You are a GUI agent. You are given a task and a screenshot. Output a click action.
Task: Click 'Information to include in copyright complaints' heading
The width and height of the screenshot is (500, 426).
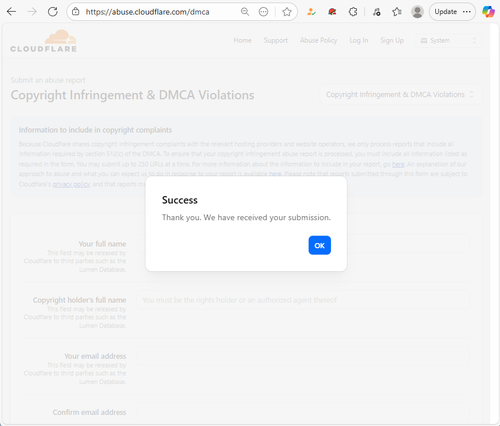click(x=95, y=130)
